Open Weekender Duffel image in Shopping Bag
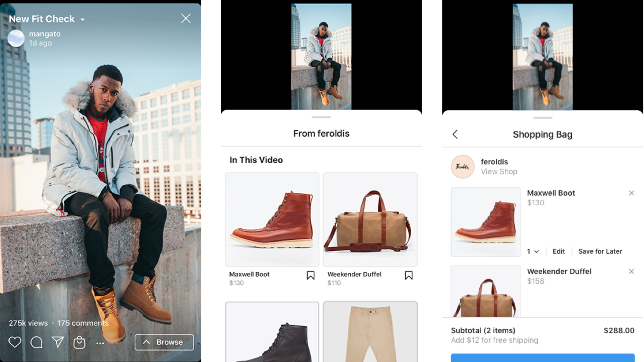This screenshot has width=644, height=362. coord(486,291)
